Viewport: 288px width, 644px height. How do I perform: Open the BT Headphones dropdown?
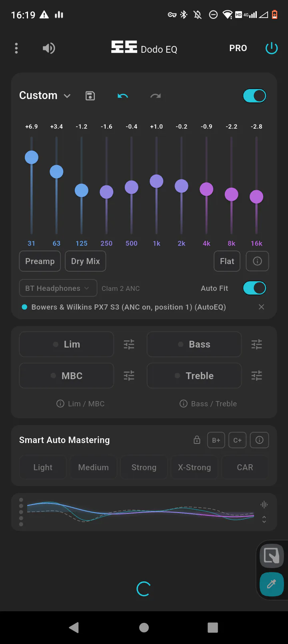[58, 288]
